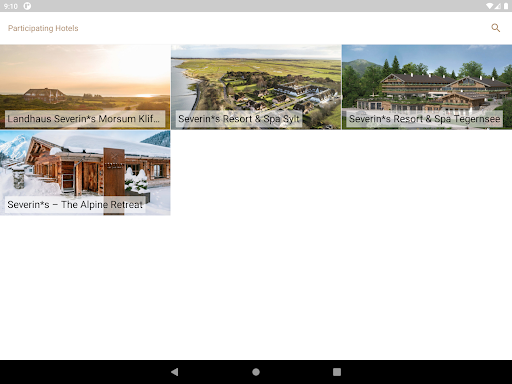
Task: Select the 'Severin*s – The Alpine Retreat' label
Action: coord(75,205)
